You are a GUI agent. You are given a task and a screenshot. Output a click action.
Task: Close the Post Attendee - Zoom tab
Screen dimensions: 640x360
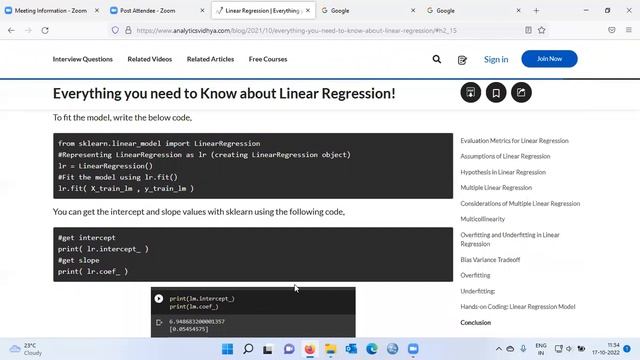click(x=202, y=11)
